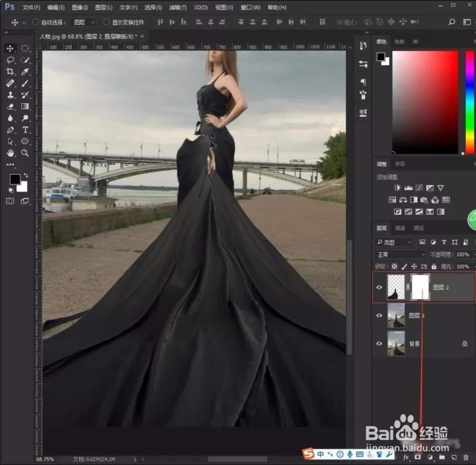Open the Edit Toolbar three-dots menu
This screenshot has width=476, height=465.
(10, 164)
